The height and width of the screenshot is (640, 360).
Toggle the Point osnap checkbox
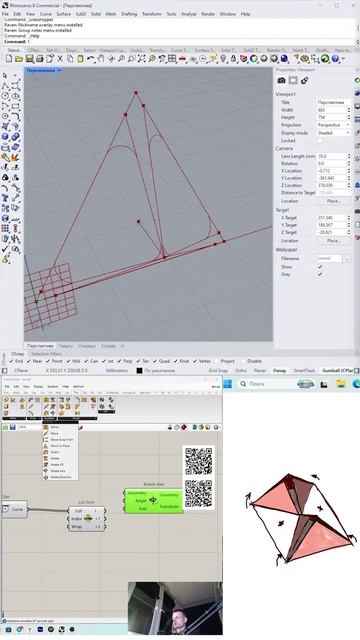pyautogui.click(x=48, y=361)
